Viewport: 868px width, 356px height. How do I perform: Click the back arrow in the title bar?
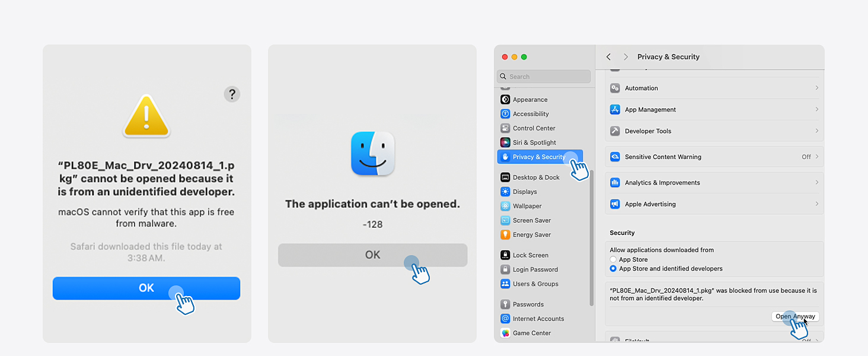coord(608,57)
